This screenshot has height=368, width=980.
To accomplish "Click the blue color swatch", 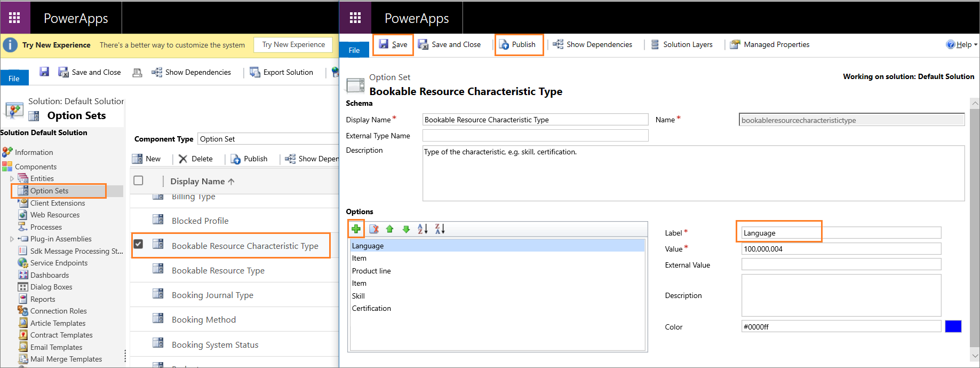I will tap(953, 326).
